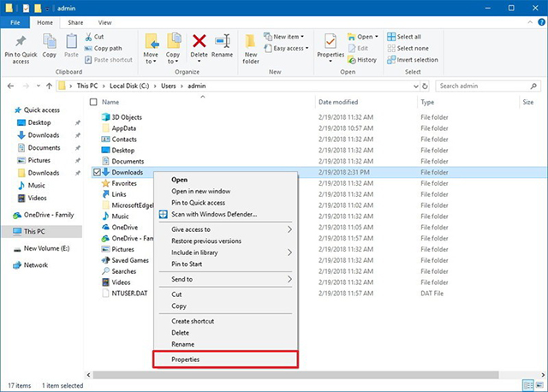This screenshot has width=548, height=392.
Task: Click Create shortcut in context menu
Action: point(226,321)
